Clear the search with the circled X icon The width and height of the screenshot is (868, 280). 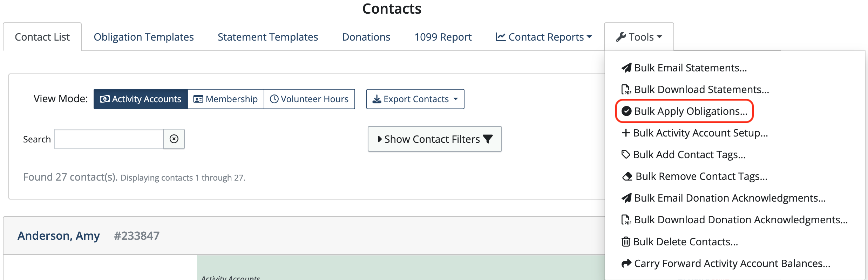tap(174, 139)
